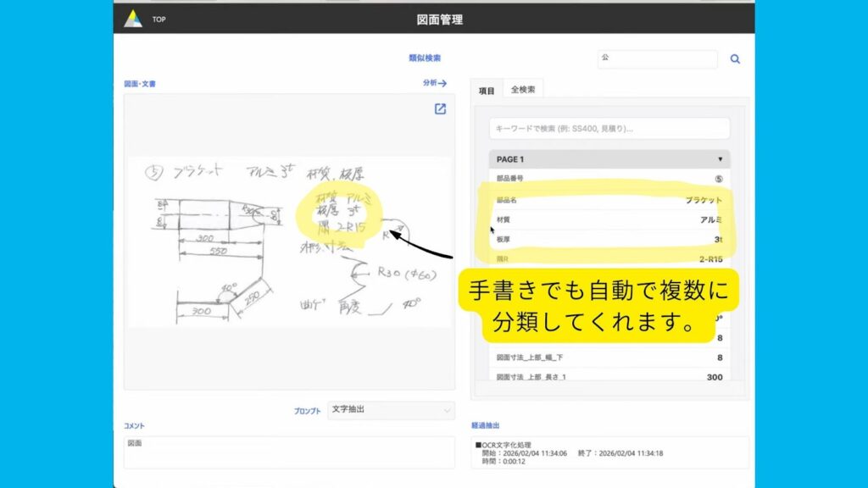Click the コメント text area

tap(289, 452)
